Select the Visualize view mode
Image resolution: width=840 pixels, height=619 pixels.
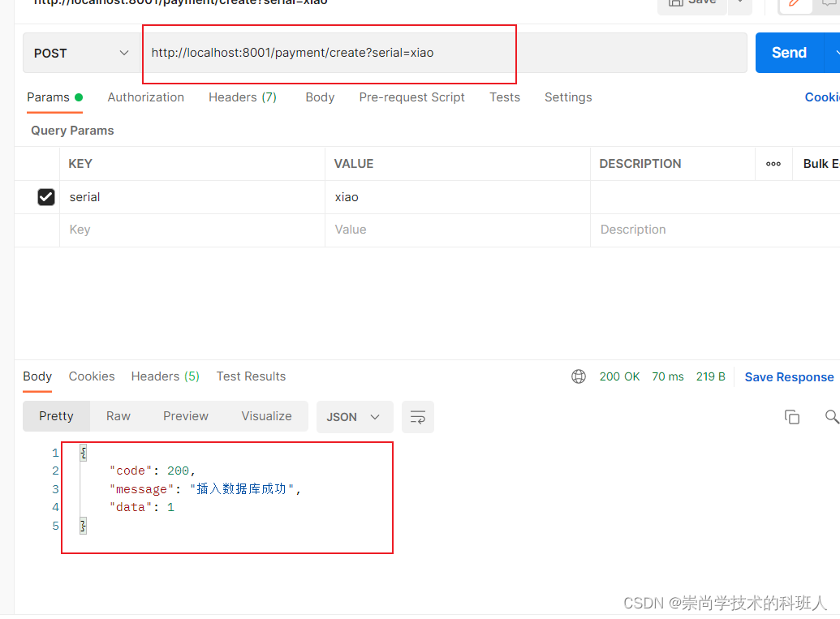pyautogui.click(x=266, y=416)
